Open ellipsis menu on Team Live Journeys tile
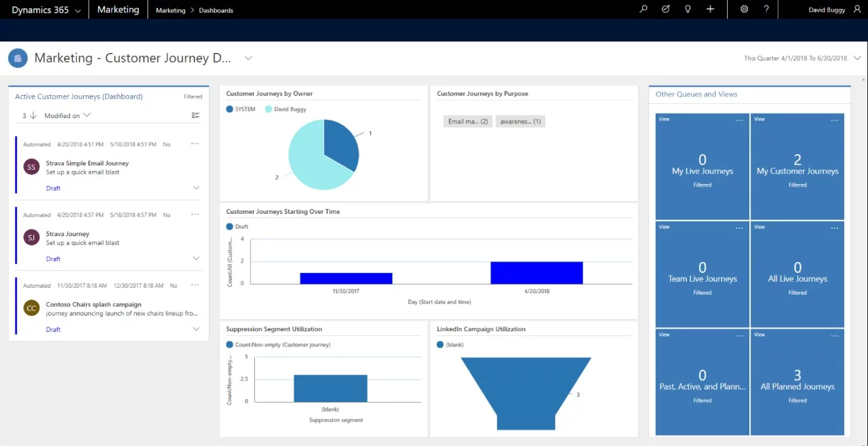 pyautogui.click(x=740, y=228)
